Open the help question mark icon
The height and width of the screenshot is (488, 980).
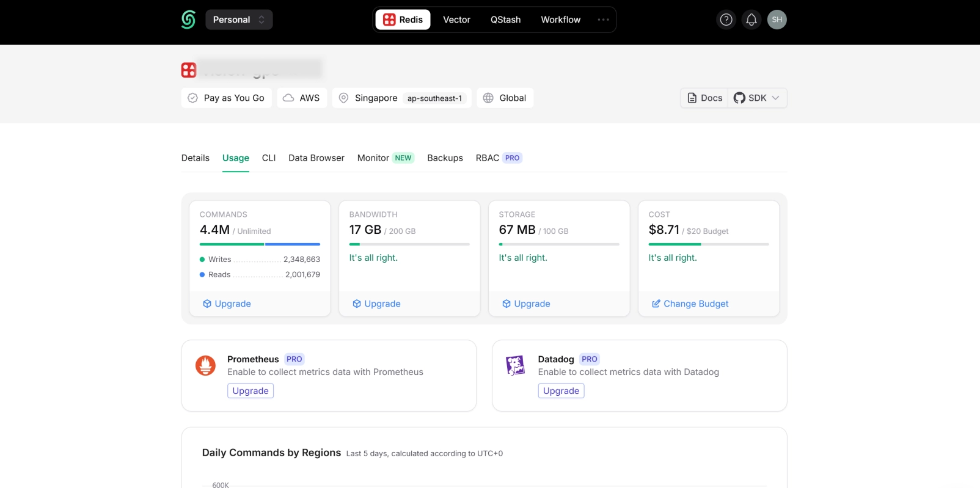coord(726,20)
